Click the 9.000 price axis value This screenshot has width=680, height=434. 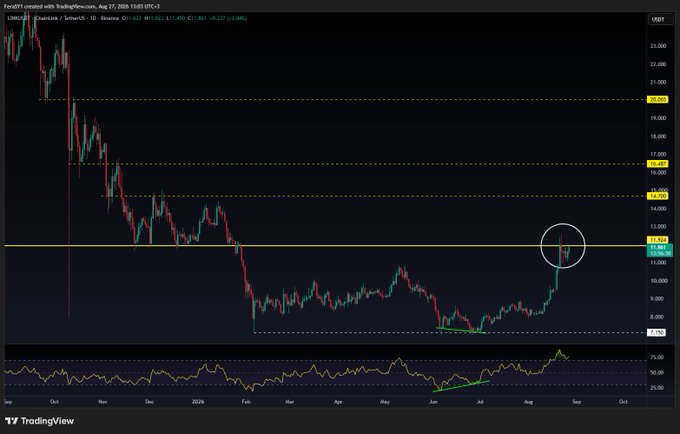coord(659,299)
